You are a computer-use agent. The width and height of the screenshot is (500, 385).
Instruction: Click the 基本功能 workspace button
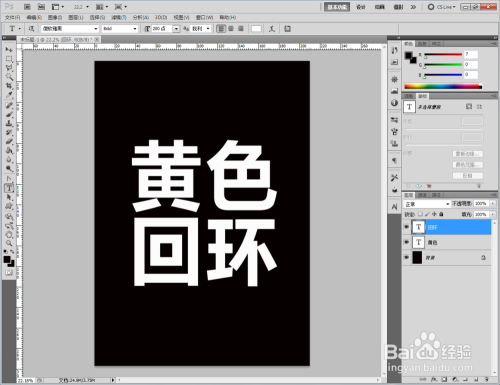tap(337, 7)
